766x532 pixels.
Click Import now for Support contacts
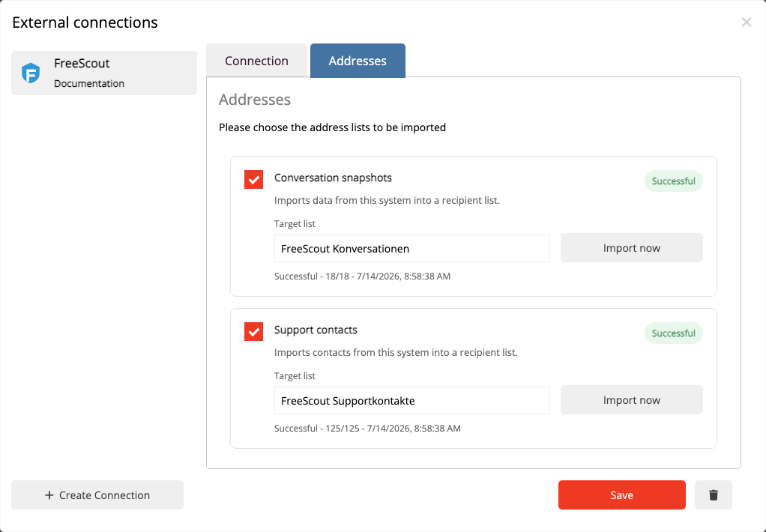point(631,399)
